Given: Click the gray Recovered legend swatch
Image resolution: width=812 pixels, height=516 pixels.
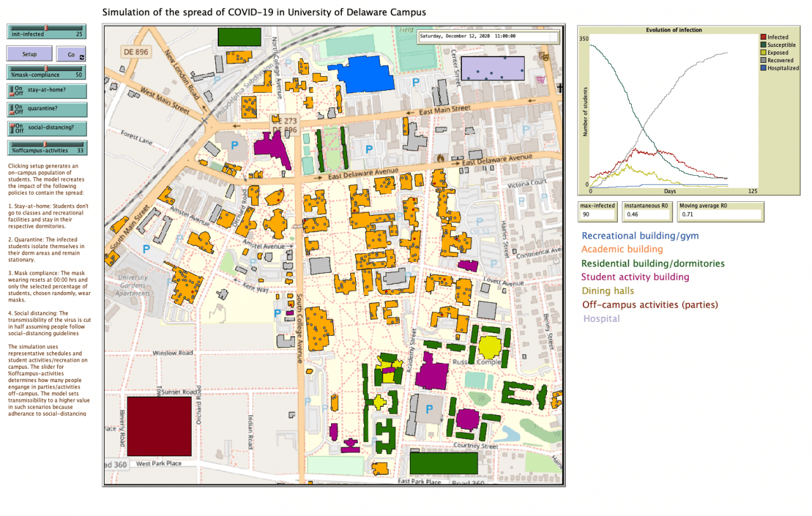Looking at the screenshot, I should (764, 60).
